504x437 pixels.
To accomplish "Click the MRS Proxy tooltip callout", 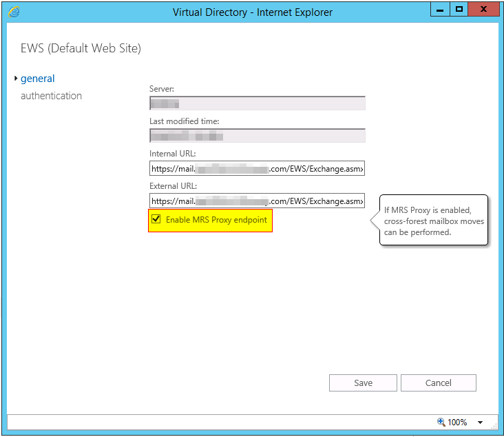I will 434,220.
